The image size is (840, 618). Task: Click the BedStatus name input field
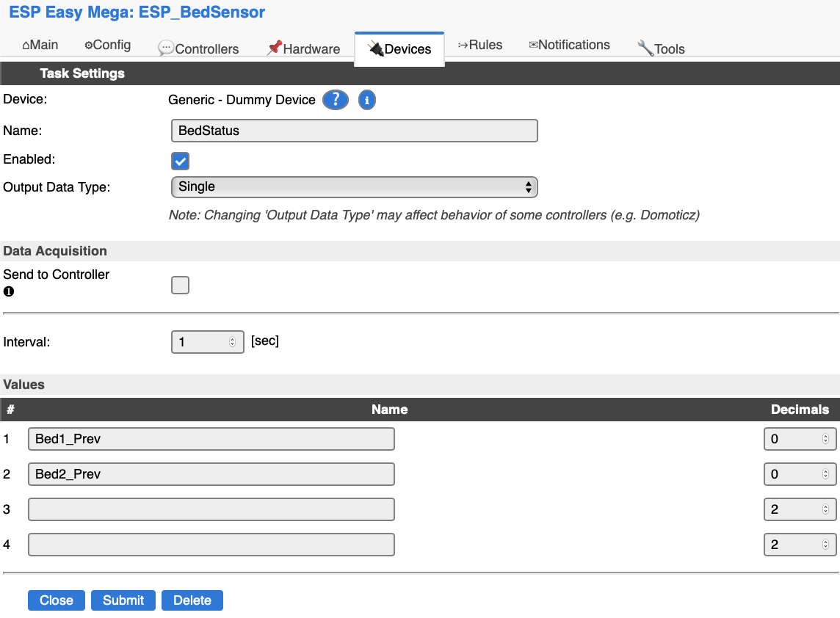(x=354, y=131)
